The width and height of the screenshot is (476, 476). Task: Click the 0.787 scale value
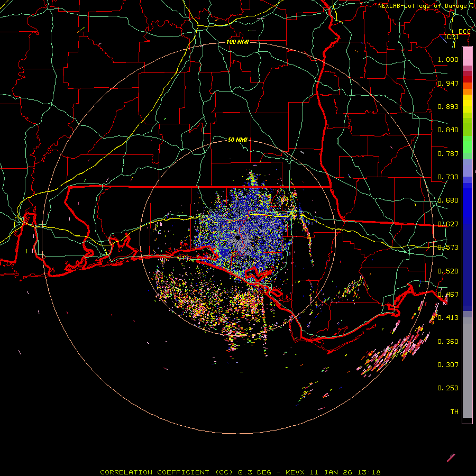click(448, 153)
